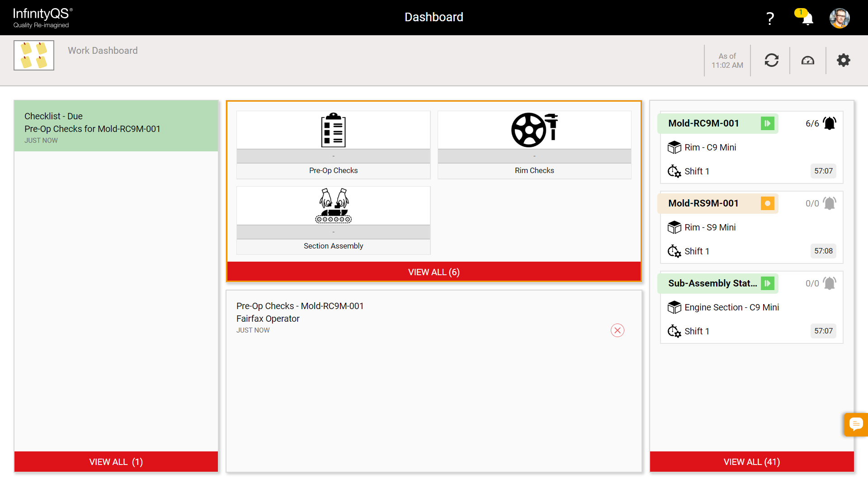
Task: Open the dashboard settings gear
Action: (843, 60)
